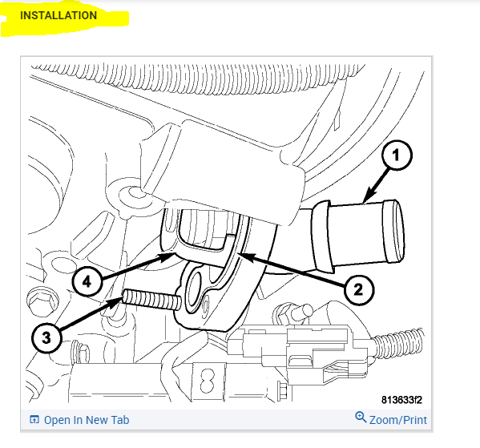
Task: Select callout circle number 1
Action: 397,155
